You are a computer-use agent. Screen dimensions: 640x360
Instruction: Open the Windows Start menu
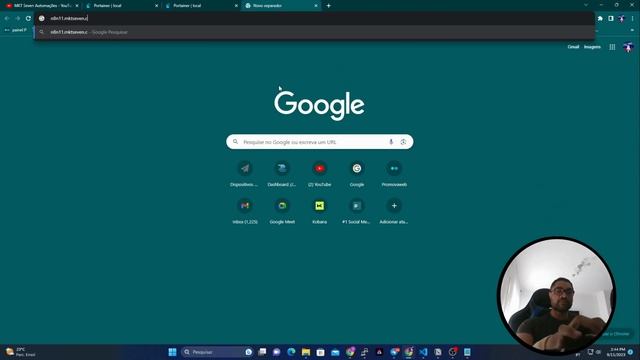[x=172, y=352]
